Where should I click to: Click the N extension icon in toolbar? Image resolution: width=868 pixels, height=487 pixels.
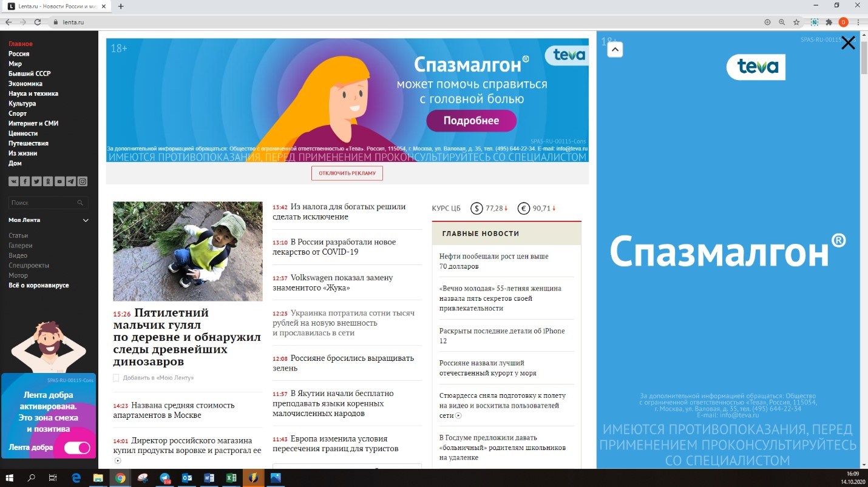click(815, 22)
